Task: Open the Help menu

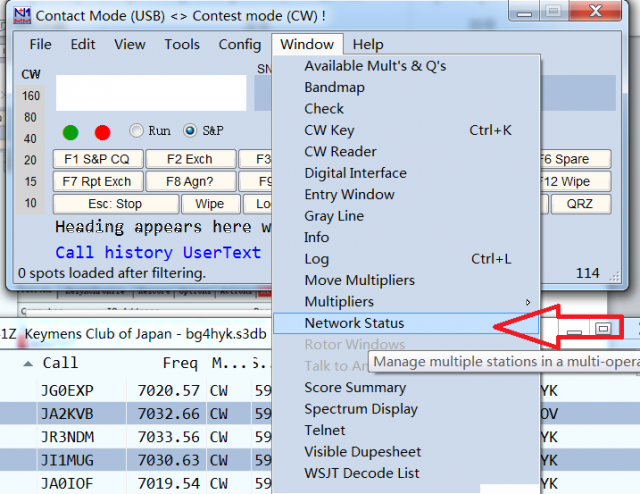Action: [x=368, y=44]
